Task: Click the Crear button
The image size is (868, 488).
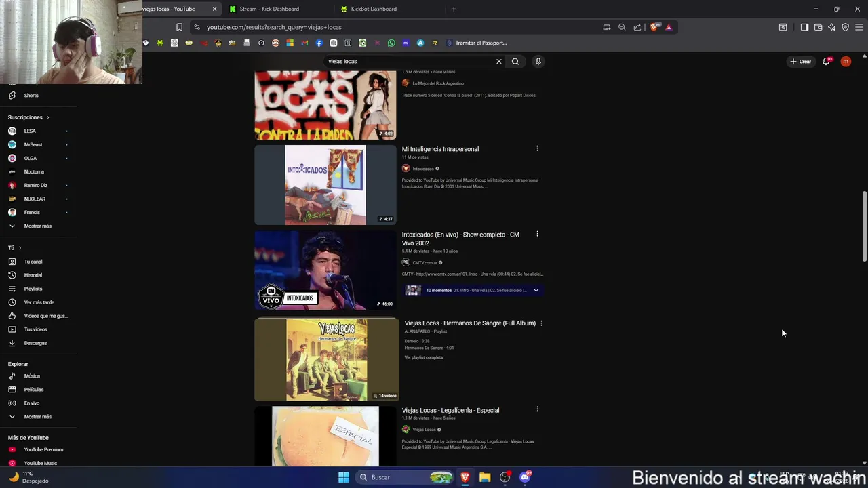Action: pos(800,61)
